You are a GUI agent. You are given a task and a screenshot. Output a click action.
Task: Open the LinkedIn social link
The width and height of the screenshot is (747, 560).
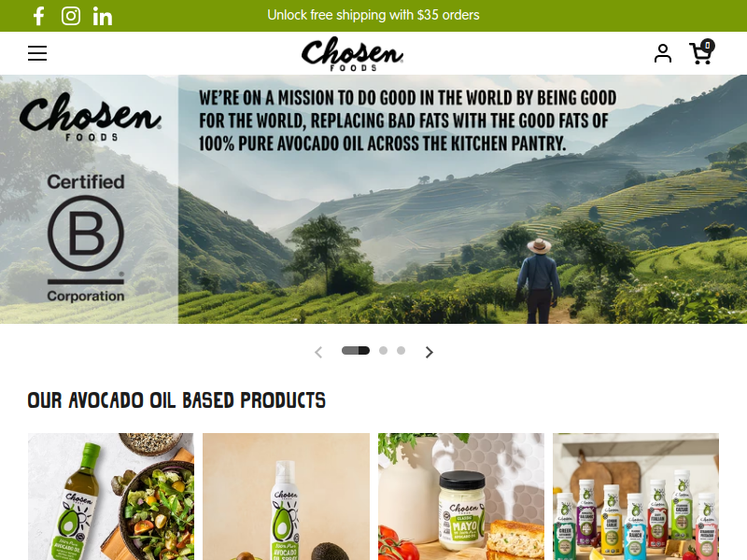(x=103, y=17)
